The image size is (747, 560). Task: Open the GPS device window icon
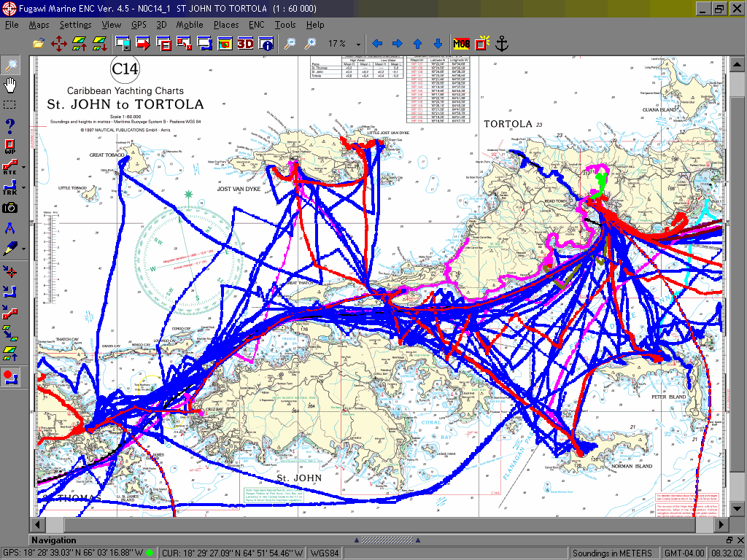[x=123, y=44]
